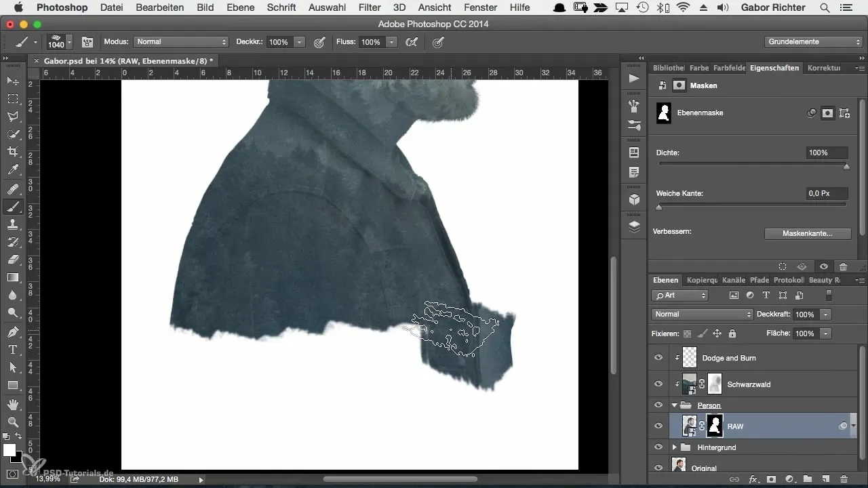Open the Brush panel toggle in options bar
The image size is (868, 488).
87,42
